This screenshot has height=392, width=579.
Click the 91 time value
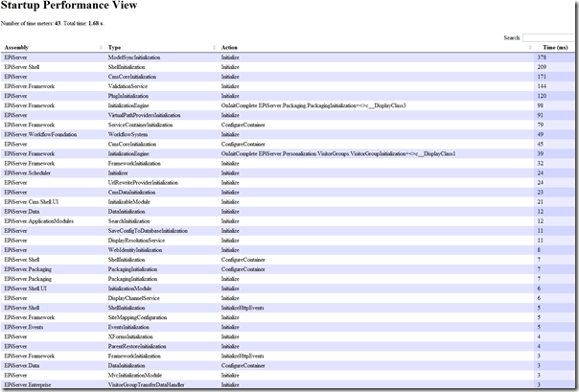pyautogui.click(x=541, y=115)
